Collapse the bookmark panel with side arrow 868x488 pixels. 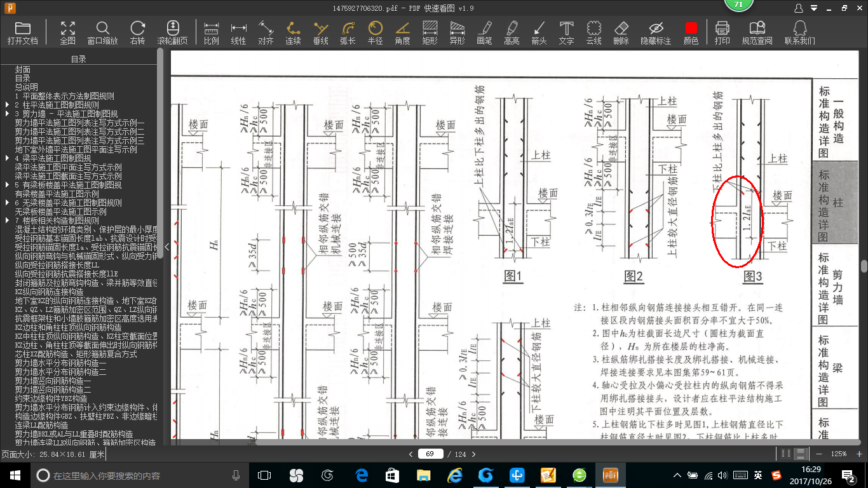[167, 247]
